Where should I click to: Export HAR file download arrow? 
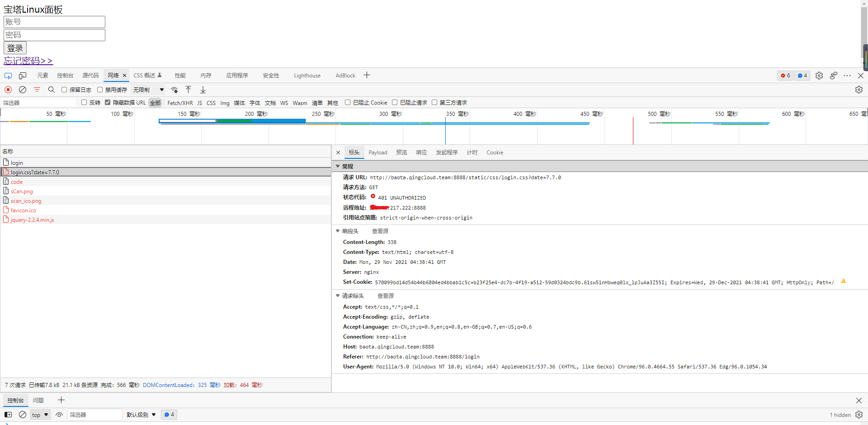click(203, 90)
